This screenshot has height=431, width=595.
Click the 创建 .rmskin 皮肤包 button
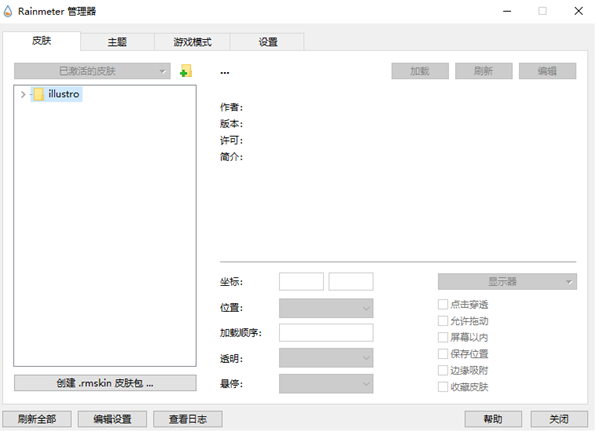coord(105,383)
